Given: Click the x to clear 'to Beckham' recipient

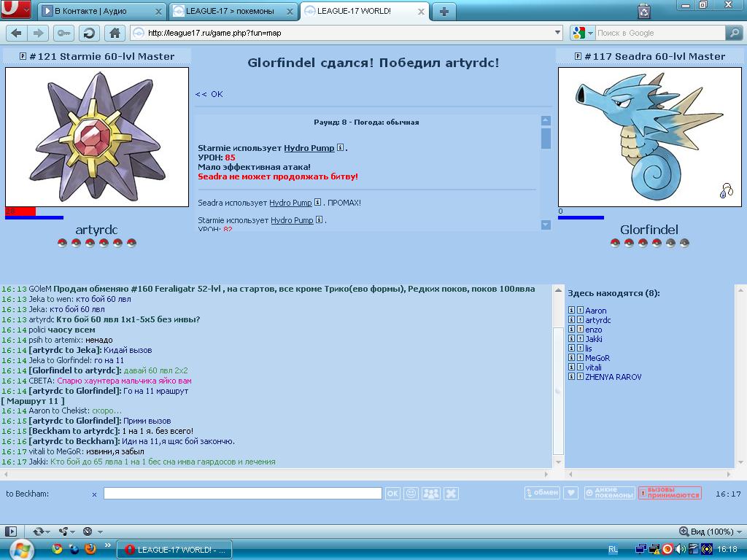Looking at the screenshot, I should click(94, 494).
